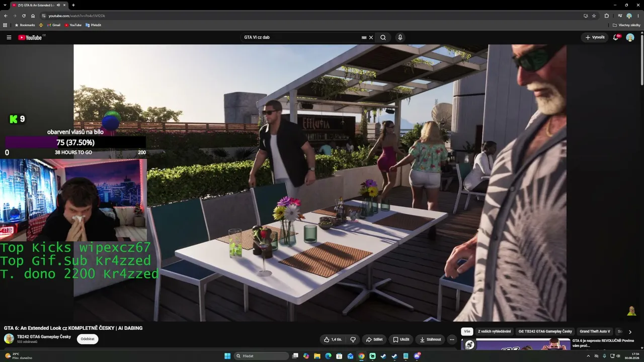This screenshot has height=362, width=644.
Task: Go forward in browser history
Action: tap(15, 16)
